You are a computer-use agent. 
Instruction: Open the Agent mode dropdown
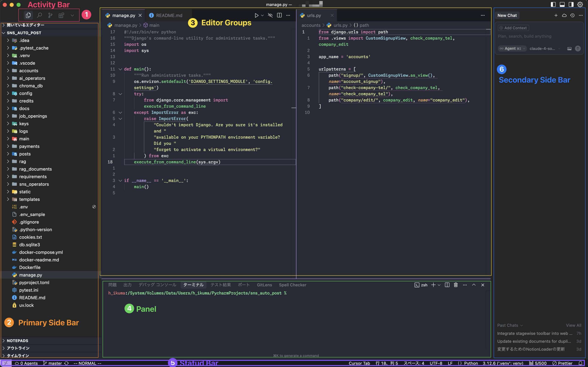pos(512,48)
